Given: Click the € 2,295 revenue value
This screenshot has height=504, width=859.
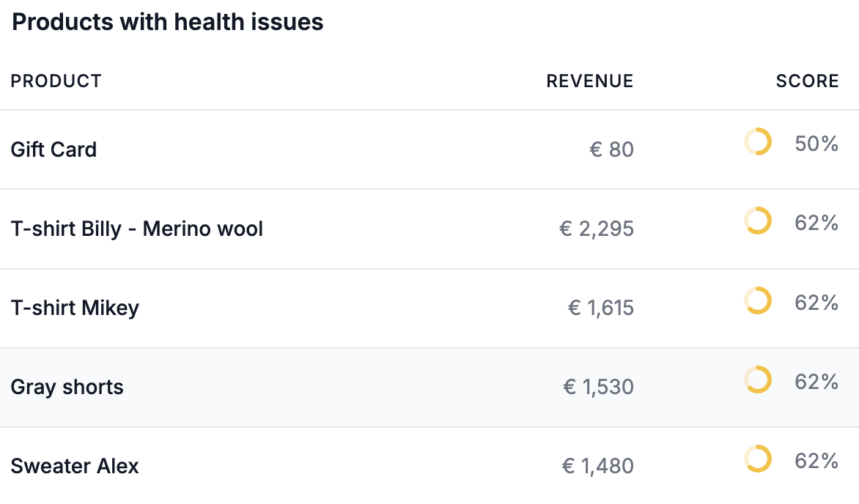Looking at the screenshot, I should (597, 229).
